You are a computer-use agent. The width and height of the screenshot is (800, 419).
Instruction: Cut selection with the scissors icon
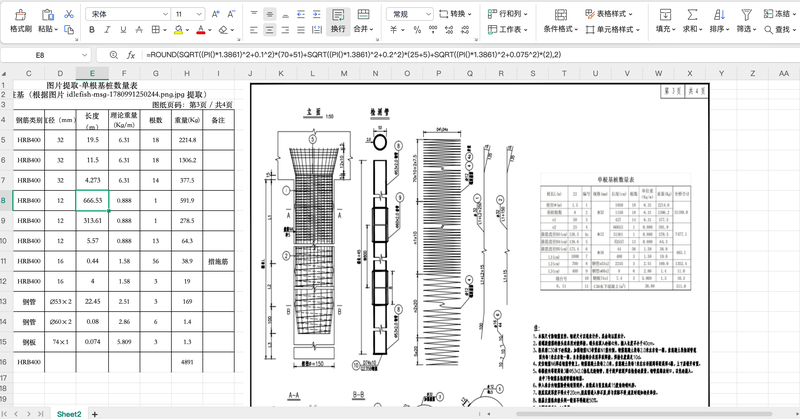[x=69, y=14]
